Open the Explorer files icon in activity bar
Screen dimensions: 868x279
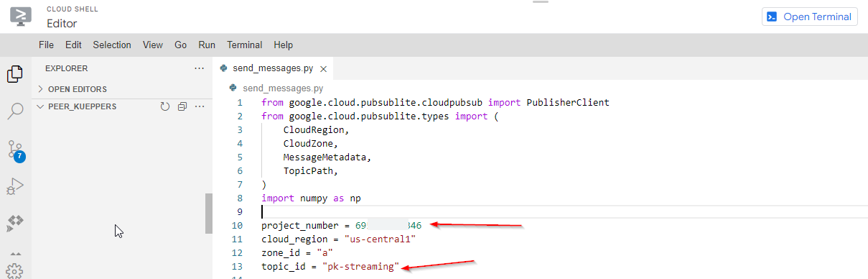coord(15,74)
